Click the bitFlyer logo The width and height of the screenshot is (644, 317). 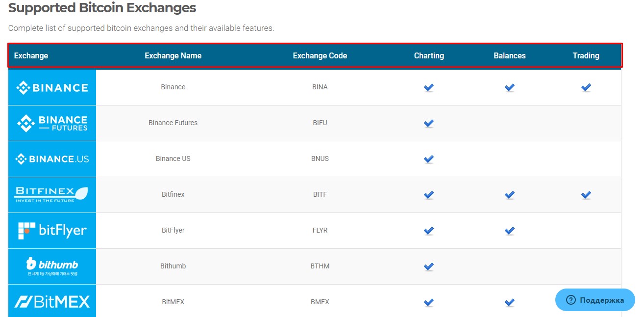point(52,231)
